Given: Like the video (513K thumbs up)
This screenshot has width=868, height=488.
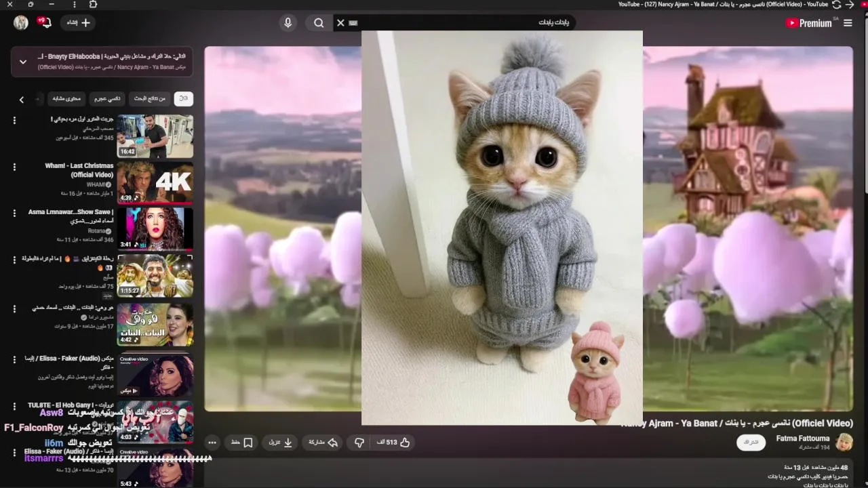Looking at the screenshot, I should 394,443.
